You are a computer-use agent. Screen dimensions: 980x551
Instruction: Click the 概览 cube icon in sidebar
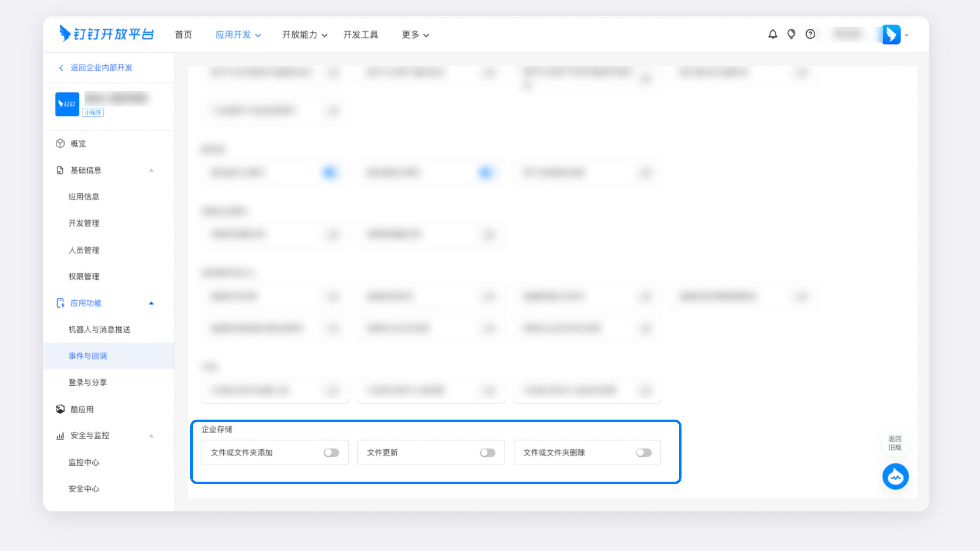(x=60, y=144)
